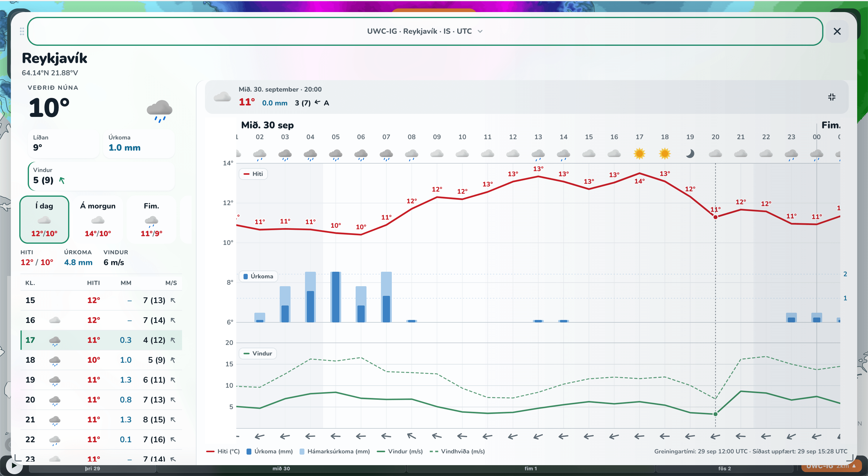Click the sun icon at hour 17
Image resolution: width=868 pixels, height=476 pixels.
[x=639, y=154]
